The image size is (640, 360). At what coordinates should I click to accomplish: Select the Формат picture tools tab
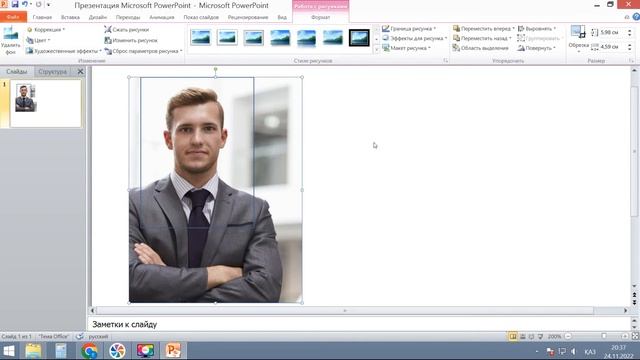click(321, 17)
